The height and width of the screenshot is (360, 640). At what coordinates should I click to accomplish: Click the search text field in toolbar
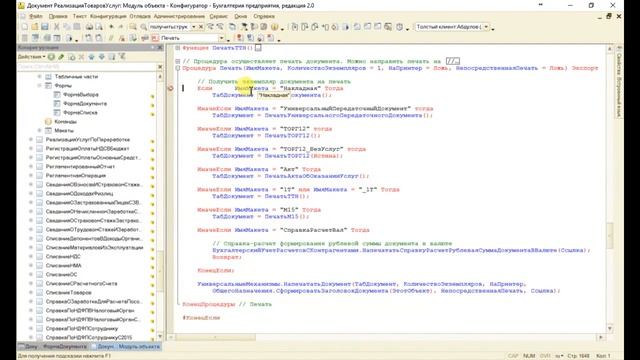(169, 27)
